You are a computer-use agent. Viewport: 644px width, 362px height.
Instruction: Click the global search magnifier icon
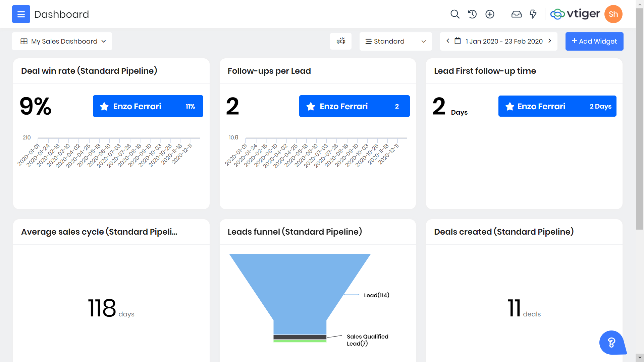[455, 14]
